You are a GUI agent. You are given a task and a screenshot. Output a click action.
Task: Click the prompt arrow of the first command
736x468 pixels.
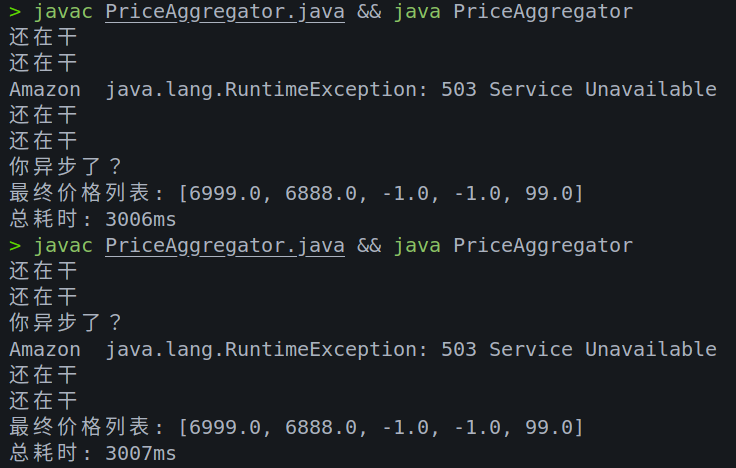point(15,12)
